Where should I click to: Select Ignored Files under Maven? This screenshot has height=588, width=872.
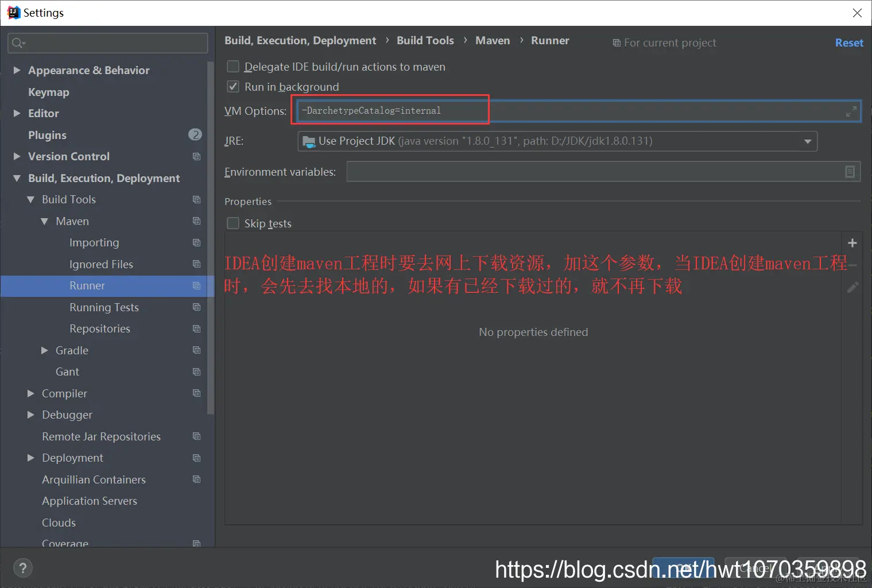pos(101,264)
